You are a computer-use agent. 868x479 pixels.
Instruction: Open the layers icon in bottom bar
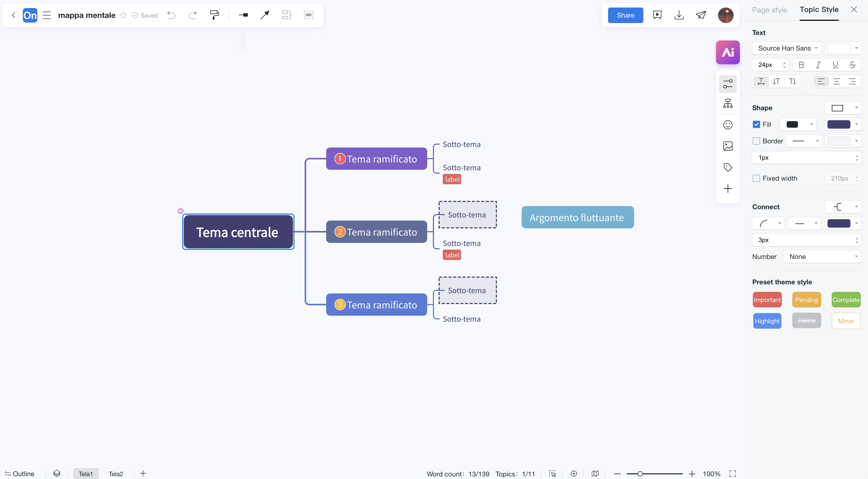coord(57,473)
